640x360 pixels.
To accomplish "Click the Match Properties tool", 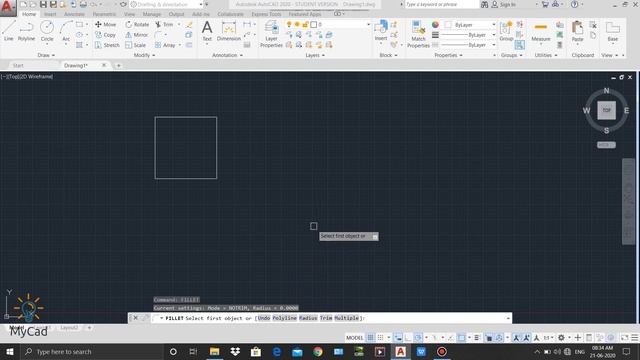I will point(418,34).
